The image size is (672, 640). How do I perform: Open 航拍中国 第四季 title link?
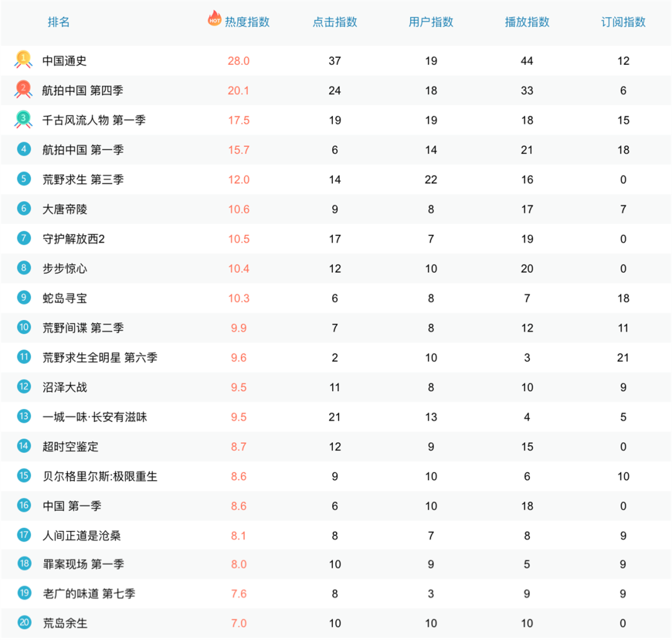tap(83, 91)
